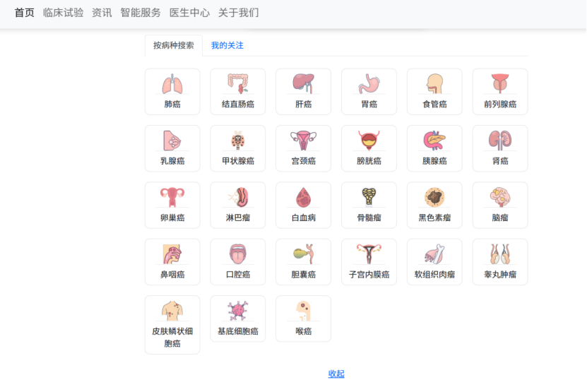Screen dimensions: 587x392
Task: Choose the leukemia (白血病) blood drop icon
Action: [x=303, y=197]
